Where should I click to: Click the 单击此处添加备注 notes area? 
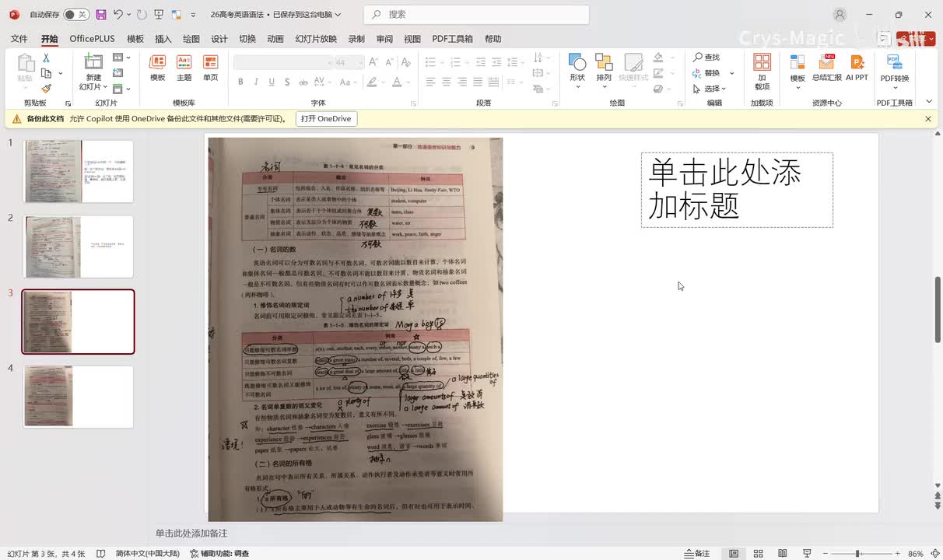[x=191, y=534]
